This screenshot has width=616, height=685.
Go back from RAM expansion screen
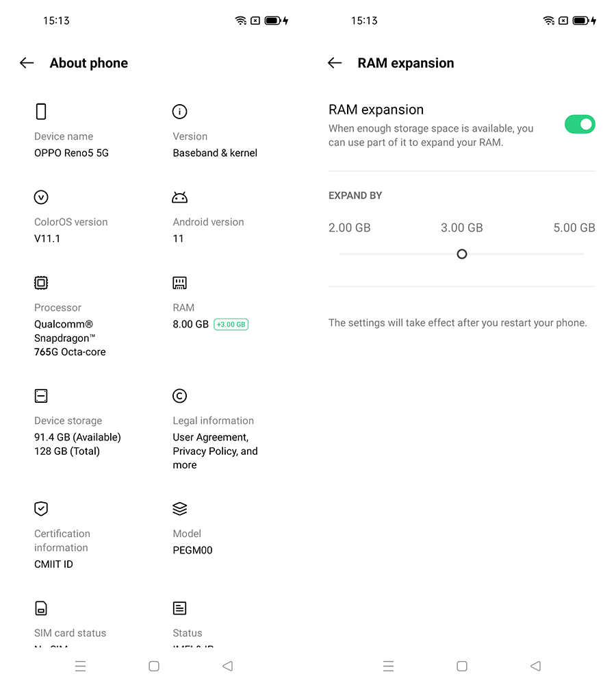[x=335, y=63]
